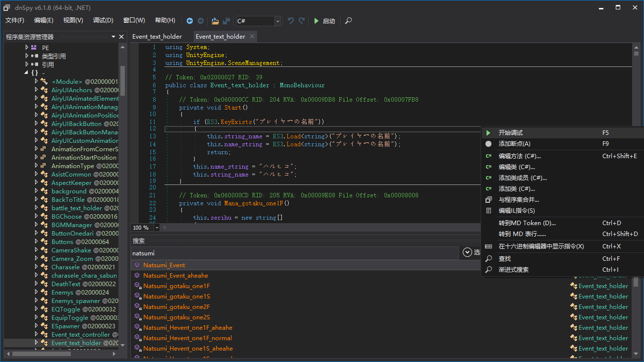Select 编辑方法 (C#) in context menu
Screen dimensions: 644x362
[519, 156]
